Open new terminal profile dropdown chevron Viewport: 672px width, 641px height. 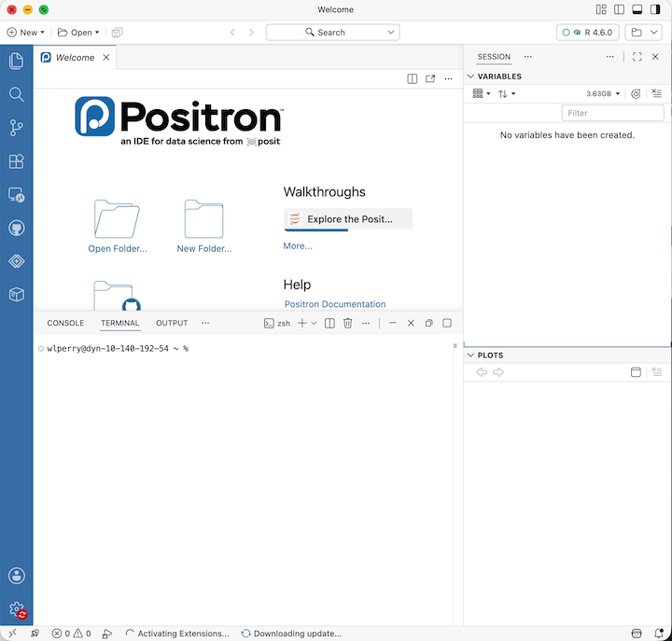(314, 323)
